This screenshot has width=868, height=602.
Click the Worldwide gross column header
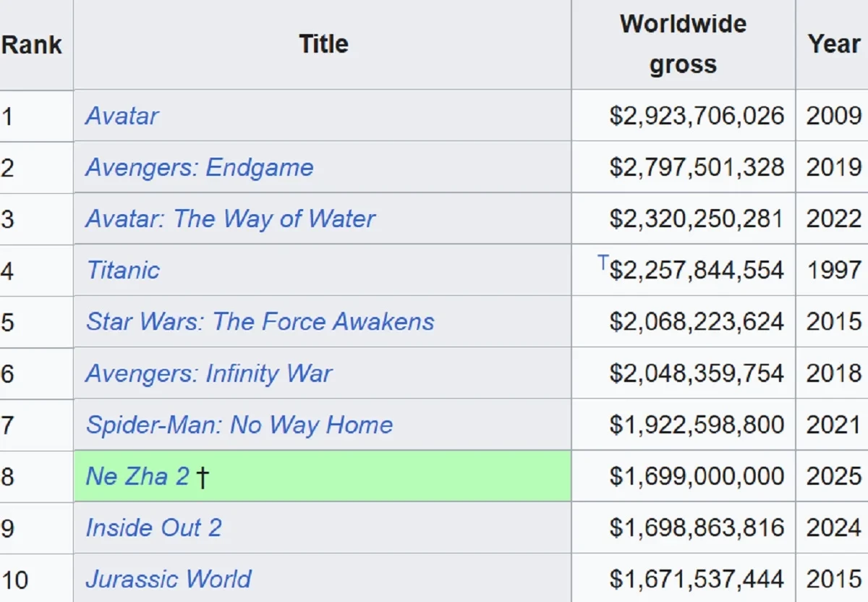(x=683, y=44)
